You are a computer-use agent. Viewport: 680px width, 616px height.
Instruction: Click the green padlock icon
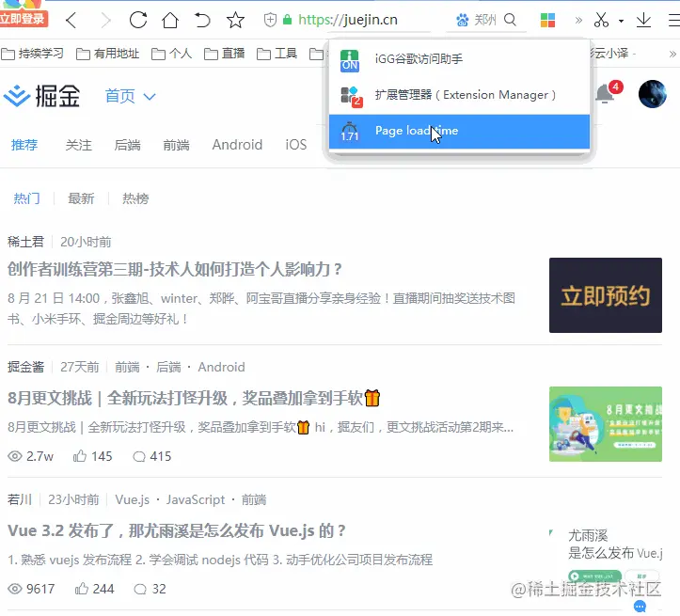tap(287, 20)
